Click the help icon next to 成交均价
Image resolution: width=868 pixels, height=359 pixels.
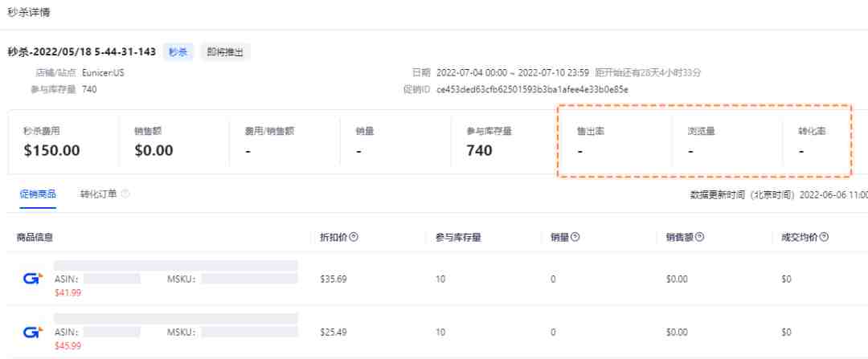click(x=825, y=237)
